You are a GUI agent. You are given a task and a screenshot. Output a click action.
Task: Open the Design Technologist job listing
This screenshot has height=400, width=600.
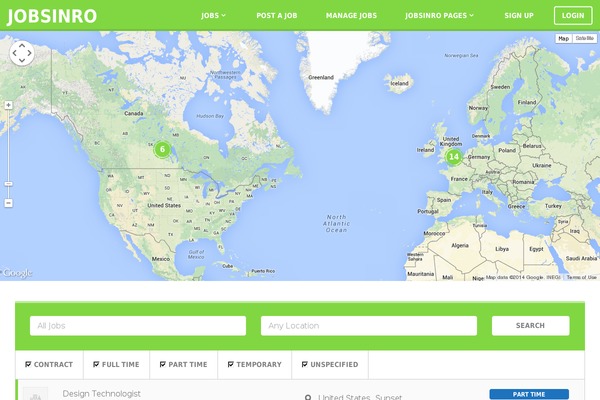pyautogui.click(x=101, y=393)
